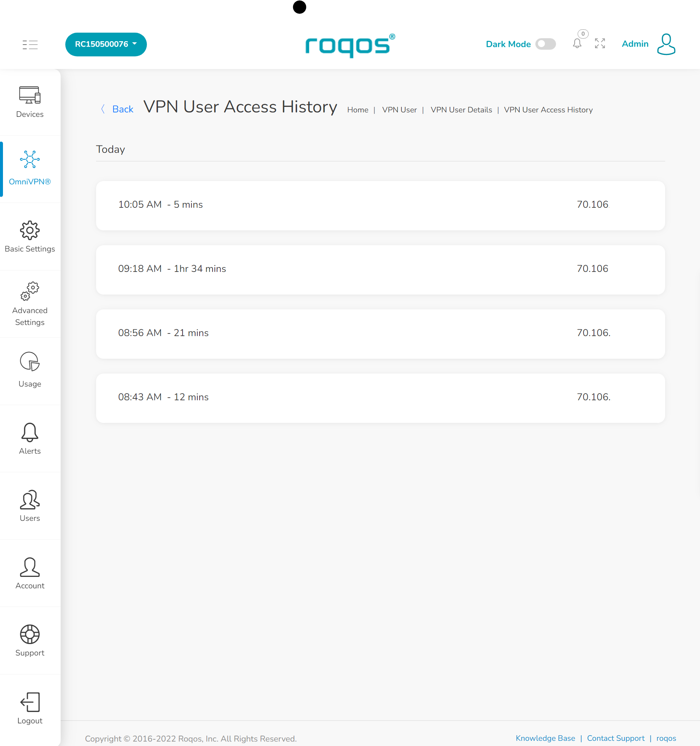Open Support in the sidebar
Screen dimensions: 700x746
30,640
